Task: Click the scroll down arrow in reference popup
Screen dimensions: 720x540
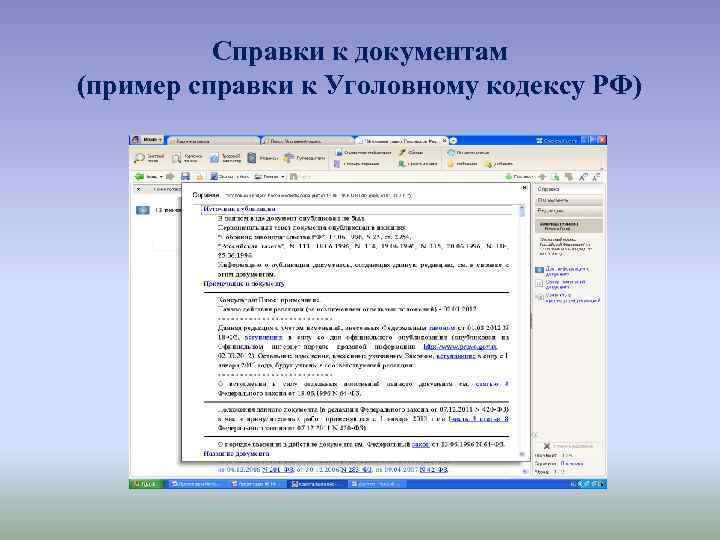Action: [x=522, y=454]
